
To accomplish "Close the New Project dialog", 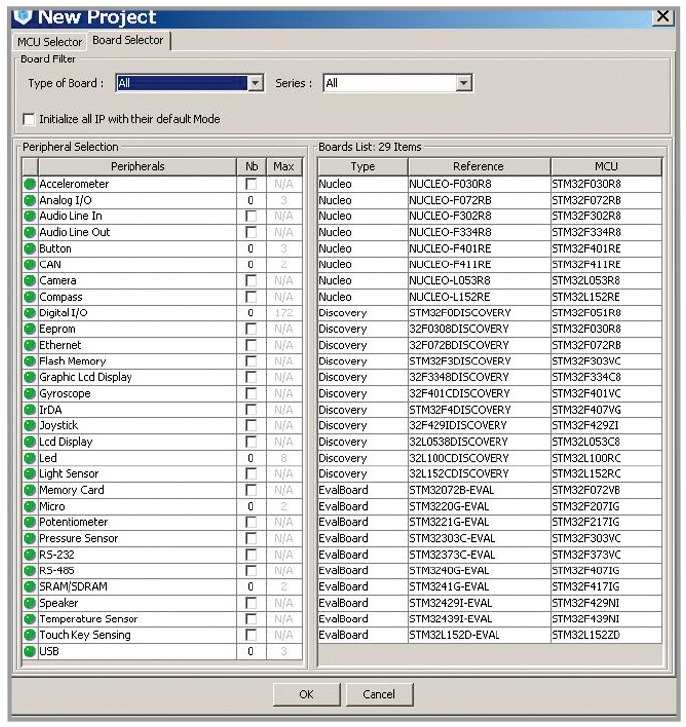I will (x=663, y=16).
